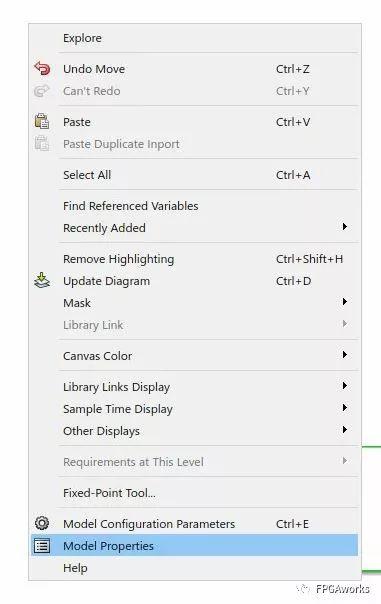Click the red Undo Move arrow icon

click(42, 69)
